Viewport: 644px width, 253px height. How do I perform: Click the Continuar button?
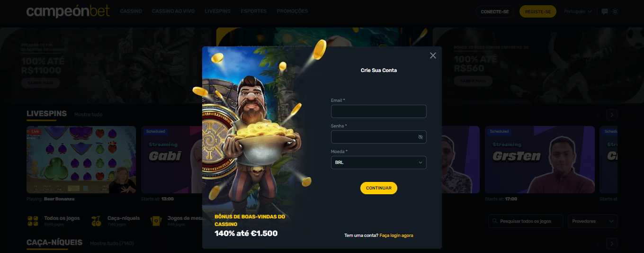379,188
